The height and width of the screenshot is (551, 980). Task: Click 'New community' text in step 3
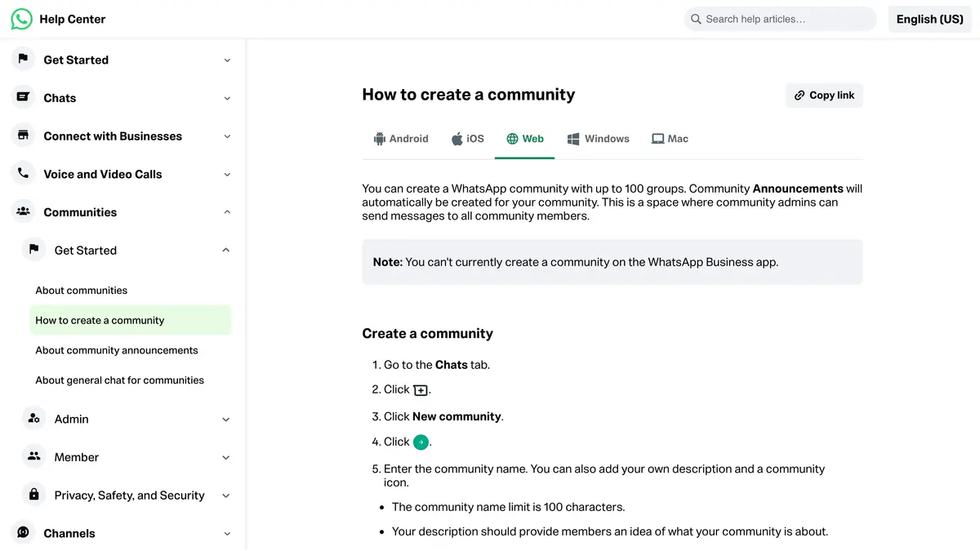(x=457, y=416)
